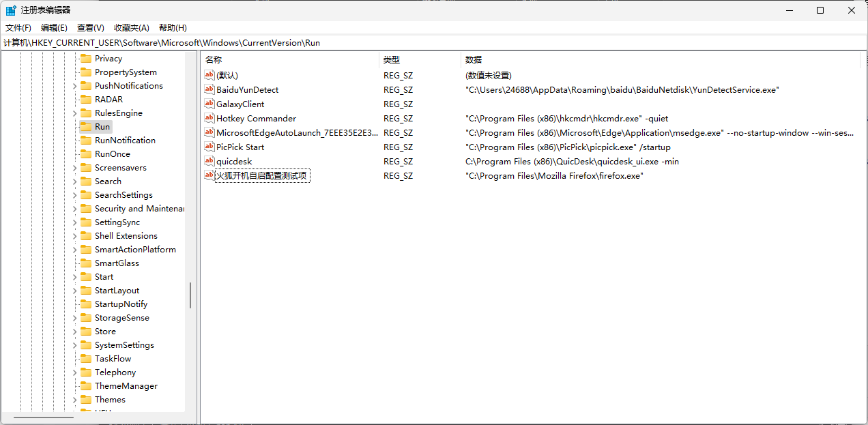Click the registry path address bar

[434, 42]
